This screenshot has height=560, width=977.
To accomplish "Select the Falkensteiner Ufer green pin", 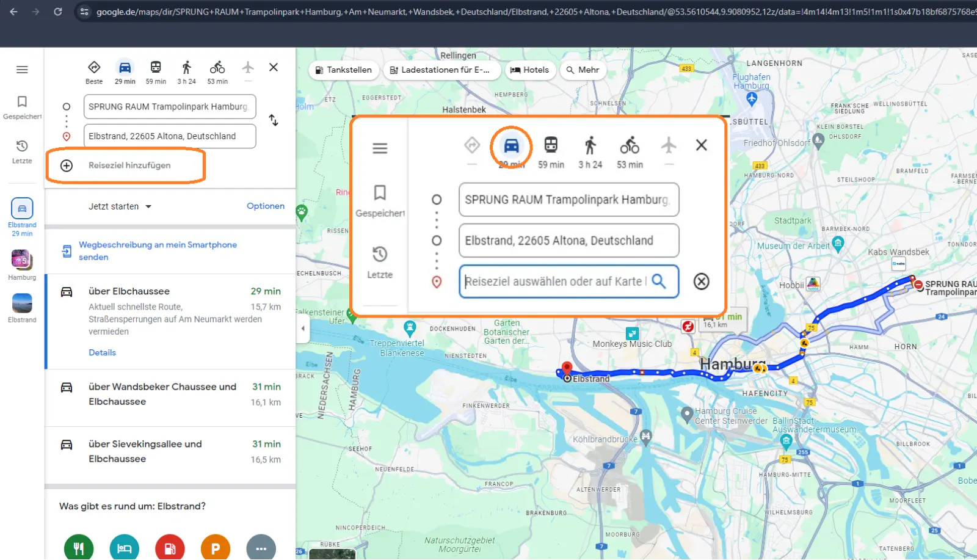I will [351, 316].
